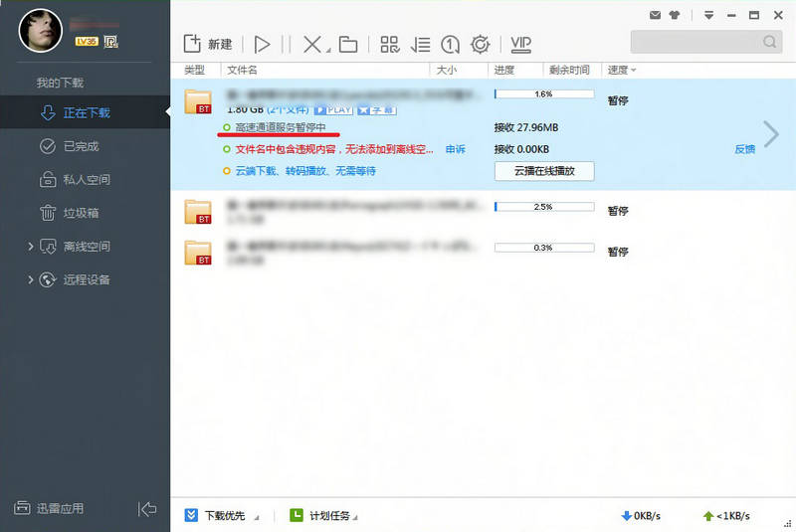Image resolution: width=796 pixels, height=532 pixels.
Task: Click the VIP toolbar icon
Action: [520, 44]
